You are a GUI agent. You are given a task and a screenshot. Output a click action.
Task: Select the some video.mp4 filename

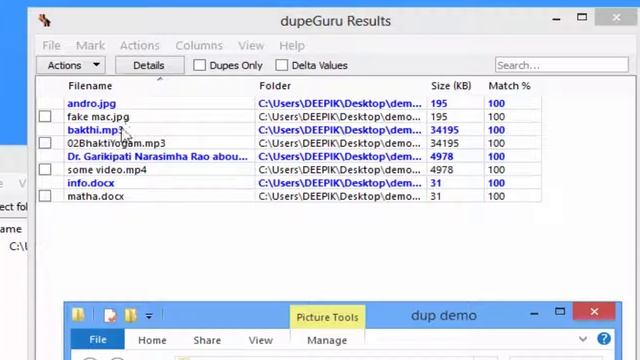click(107, 170)
